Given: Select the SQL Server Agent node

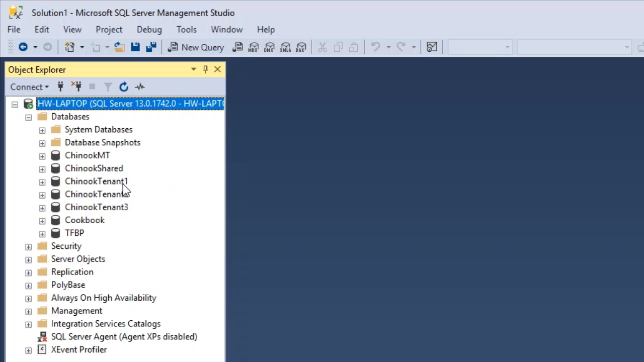Looking at the screenshot, I should coord(124,337).
